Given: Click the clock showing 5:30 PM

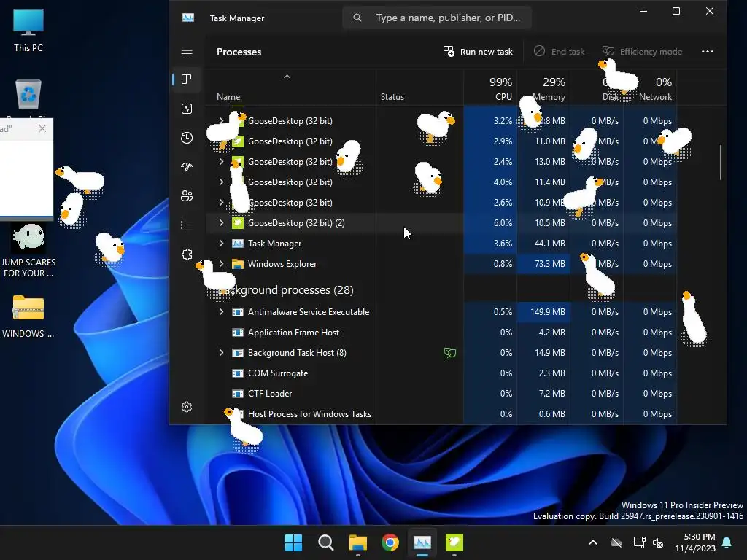Looking at the screenshot, I should point(695,542).
